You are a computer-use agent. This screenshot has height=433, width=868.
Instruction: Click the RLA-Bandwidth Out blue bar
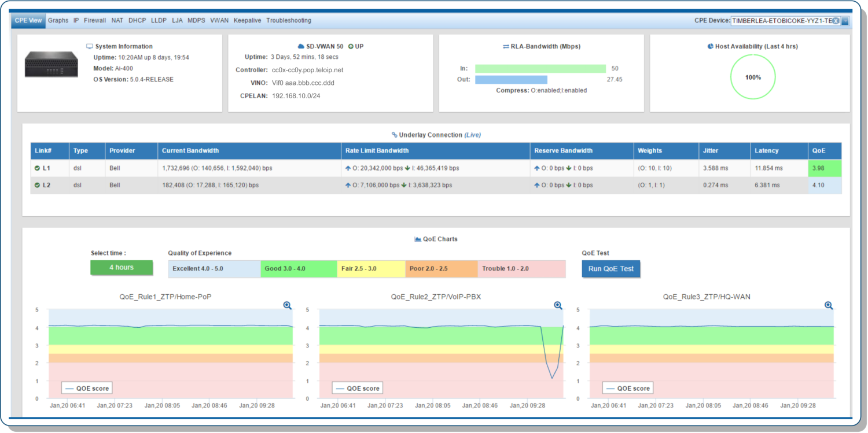(x=511, y=80)
